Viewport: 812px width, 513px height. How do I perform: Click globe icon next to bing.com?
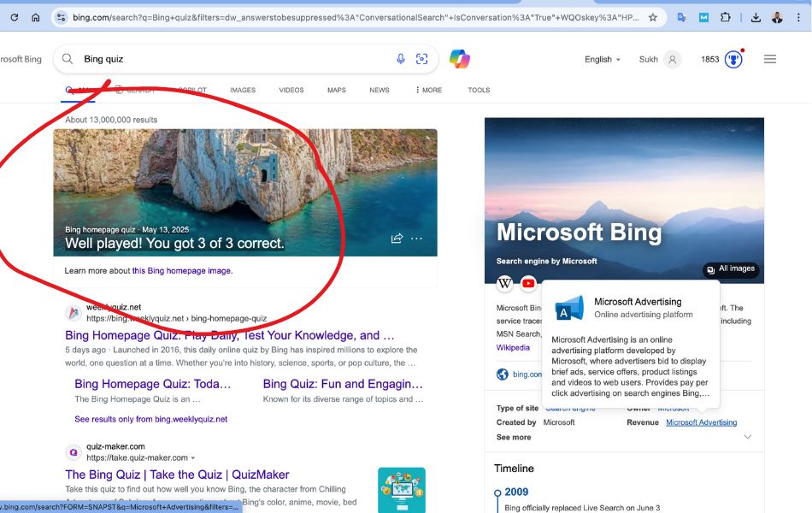[x=503, y=374]
